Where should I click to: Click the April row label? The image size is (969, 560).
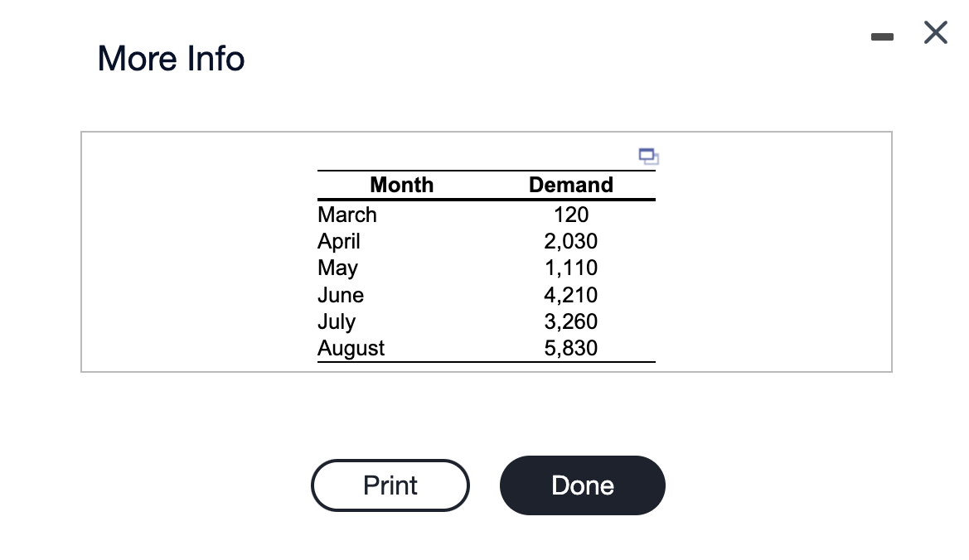pos(339,241)
